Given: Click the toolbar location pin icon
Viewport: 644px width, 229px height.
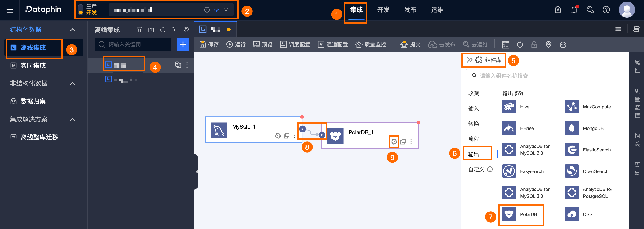Looking at the screenshot, I should pos(548,45).
